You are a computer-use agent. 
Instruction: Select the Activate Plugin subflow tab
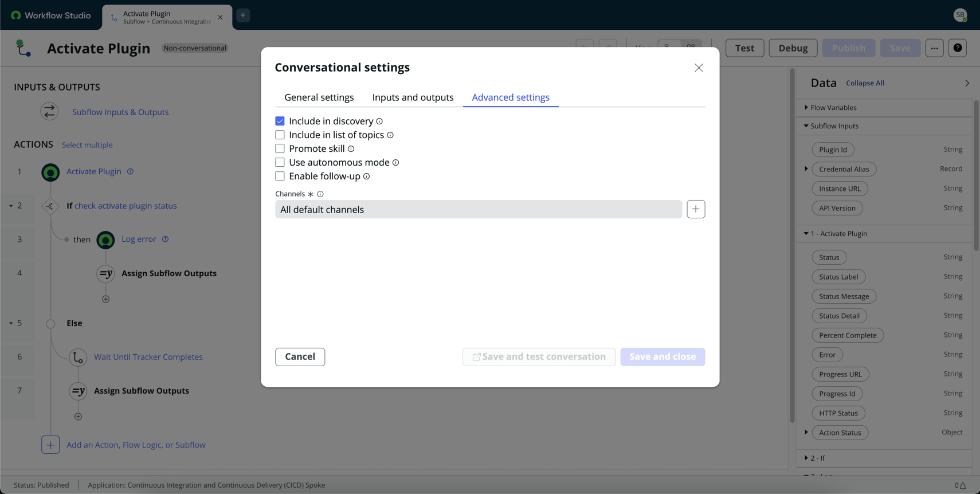(x=167, y=17)
